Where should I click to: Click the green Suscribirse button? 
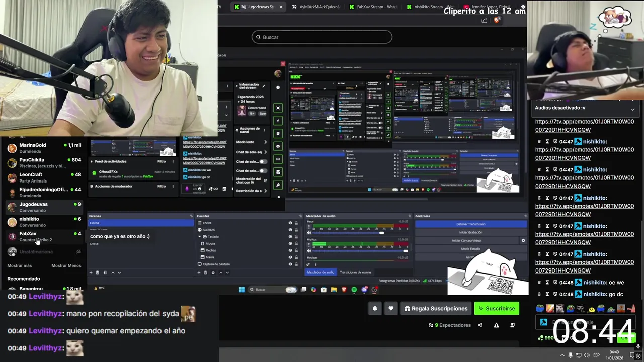pyautogui.click(x=497, y=309)
